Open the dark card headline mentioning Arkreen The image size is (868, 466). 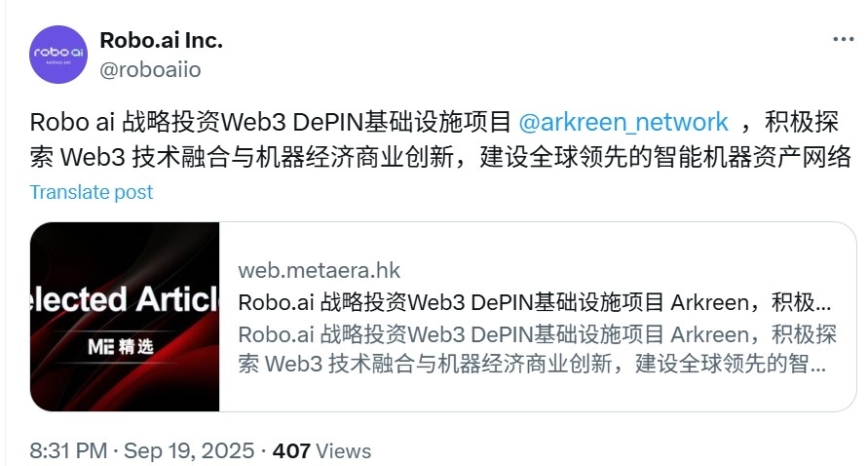point(534,302)
